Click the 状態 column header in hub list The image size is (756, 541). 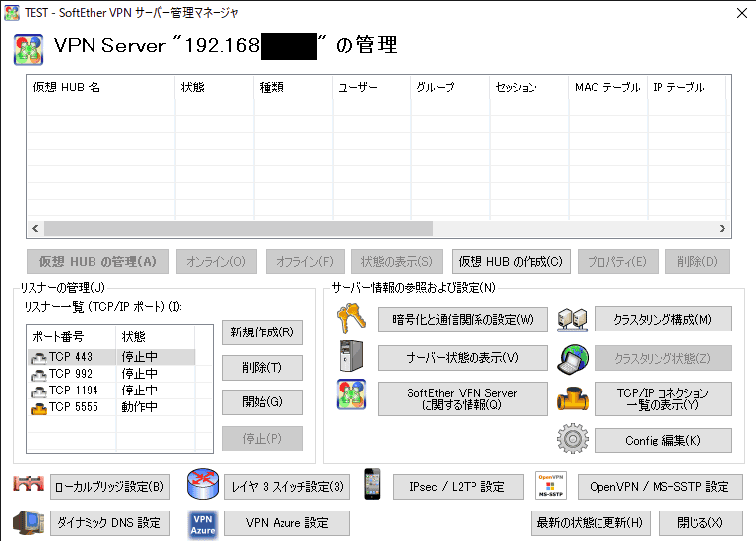[x=214, y=88]
